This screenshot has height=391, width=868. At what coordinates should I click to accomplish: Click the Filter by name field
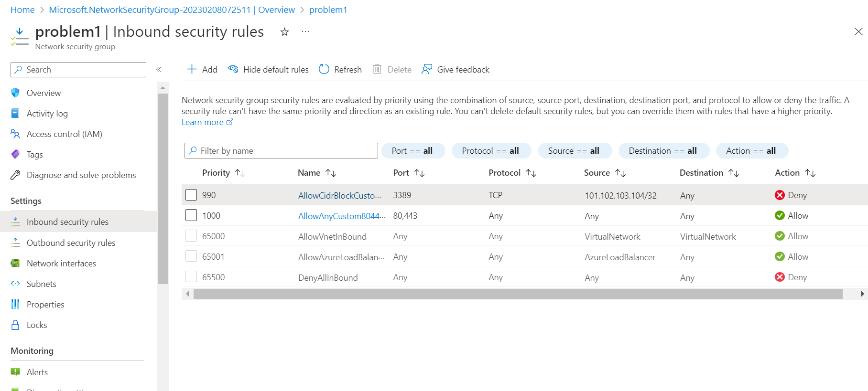[281, 151]
